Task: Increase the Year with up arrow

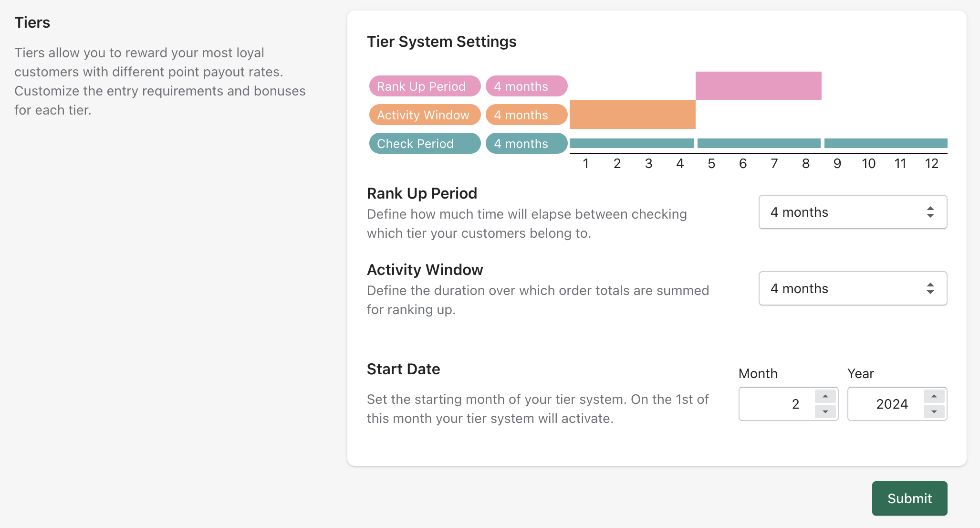Action: click(x=934, y=396)
